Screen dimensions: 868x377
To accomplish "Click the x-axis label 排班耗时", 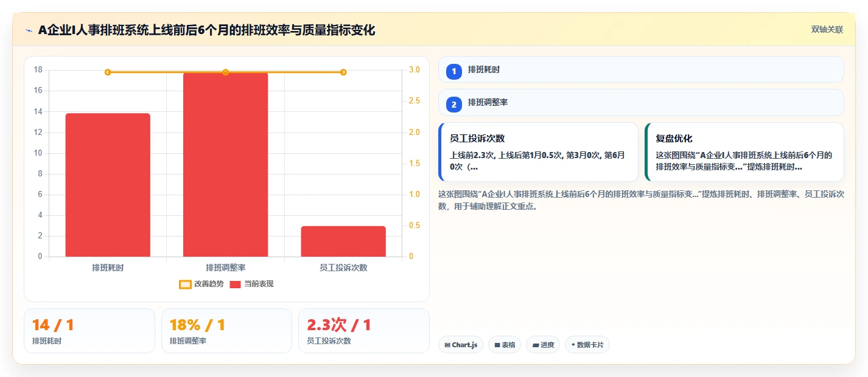I will pyautogui.click(x=108, y=268).
